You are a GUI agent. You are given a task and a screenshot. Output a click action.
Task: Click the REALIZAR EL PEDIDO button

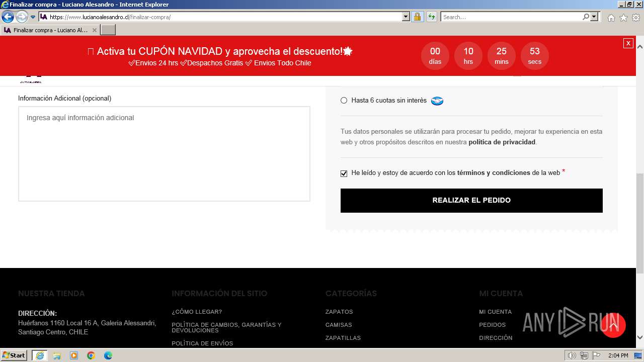click(471, 201)
